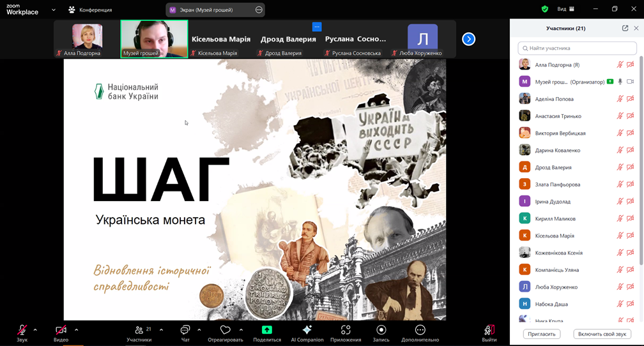Screen dimensions: 644x346
Task: Open AI Companion
Action: (x=307, y=333)
